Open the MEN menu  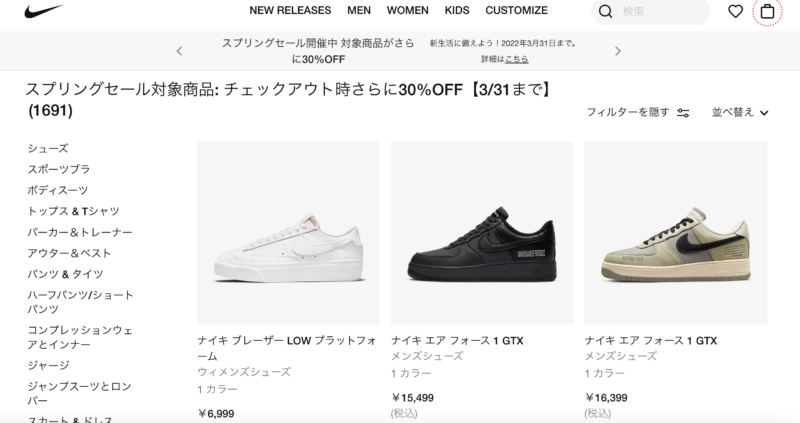pyautogui.click(x=359, y=10)
